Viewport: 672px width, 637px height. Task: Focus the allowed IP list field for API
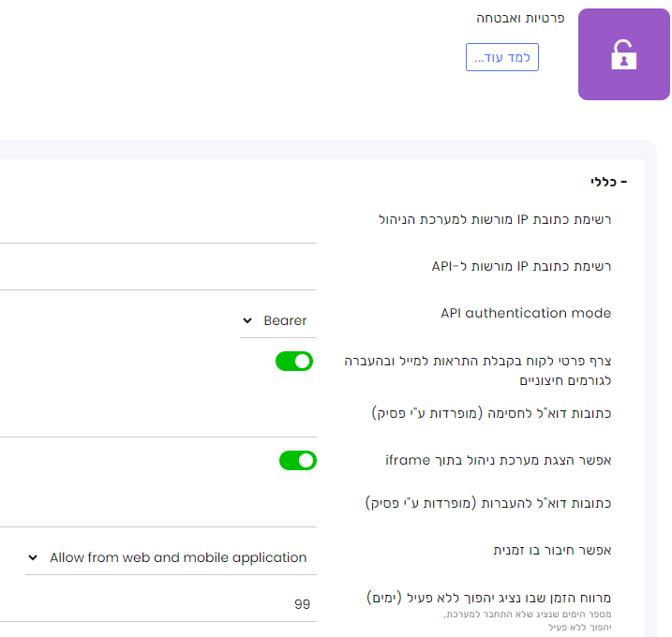pyautogui.click(x=158, y=274)
